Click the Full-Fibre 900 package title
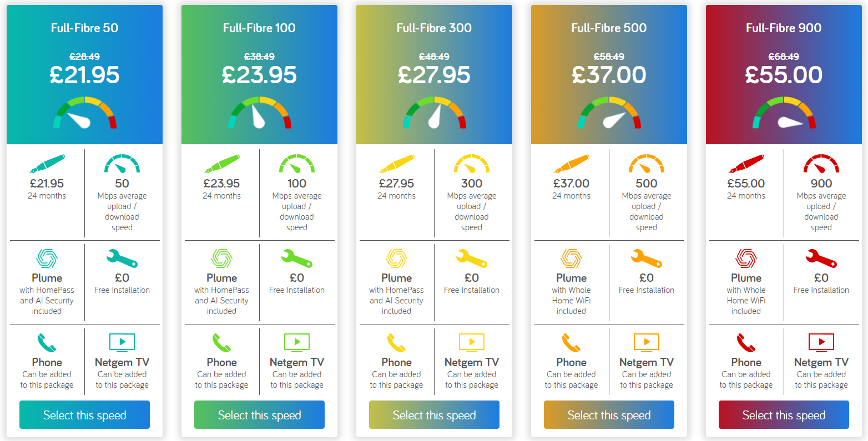 (784, 28)
